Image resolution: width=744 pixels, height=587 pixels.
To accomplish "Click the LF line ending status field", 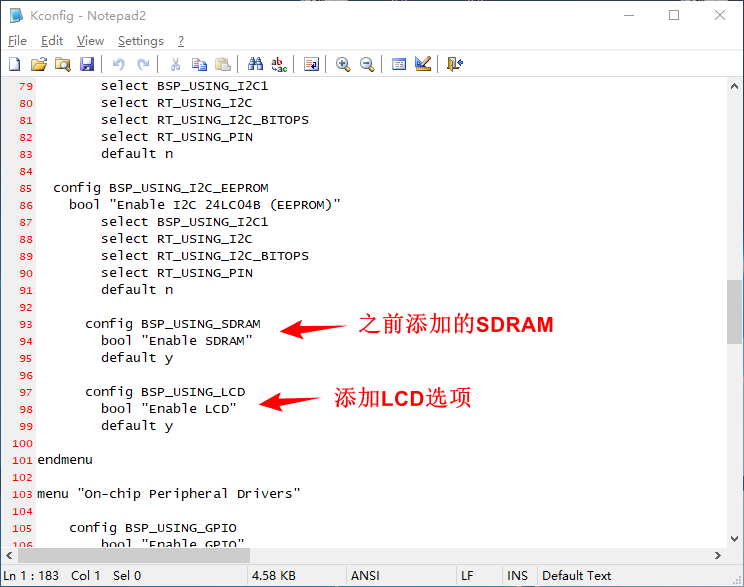I will 467,576.
